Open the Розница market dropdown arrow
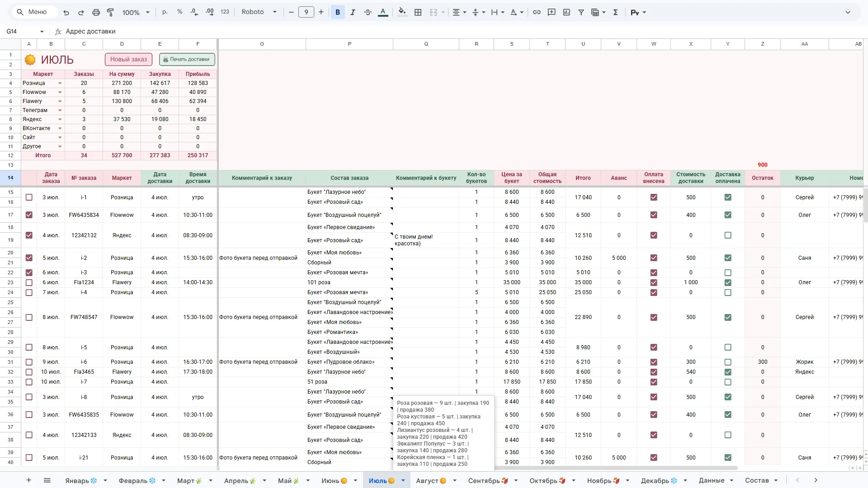868x488 pixels. point(60,83)
